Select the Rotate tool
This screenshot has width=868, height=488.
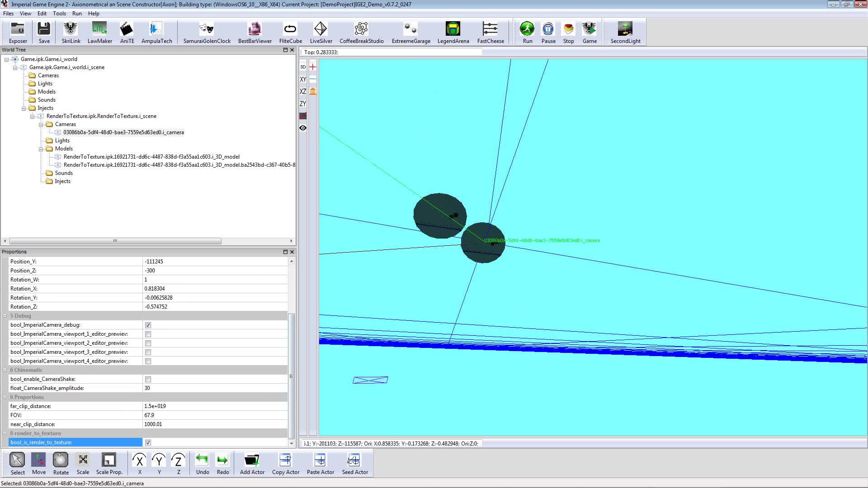[x=61, y=464]
